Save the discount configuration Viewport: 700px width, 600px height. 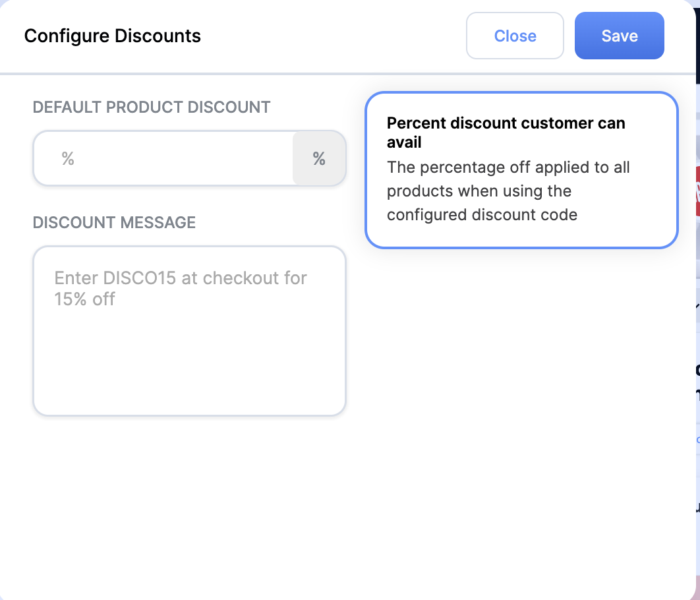point(619,36)
